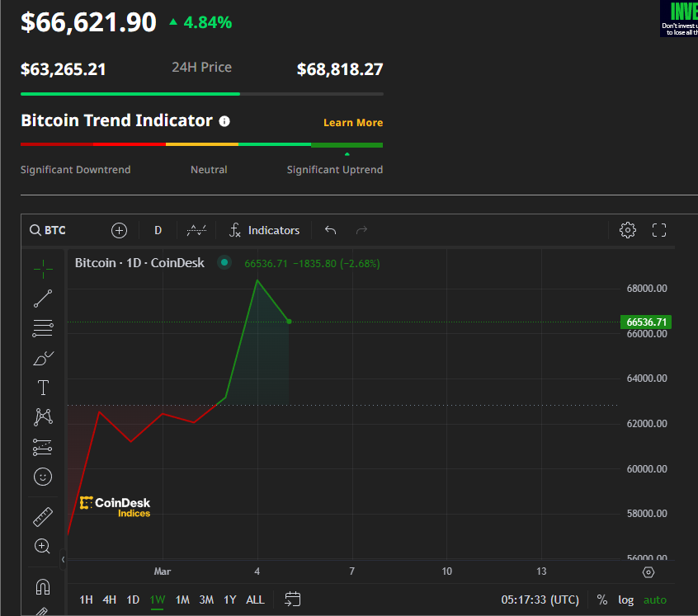698x616 pixels.
Task: Click the Significant Uptrend gauge marker
Action: click(x=347, y=154)
